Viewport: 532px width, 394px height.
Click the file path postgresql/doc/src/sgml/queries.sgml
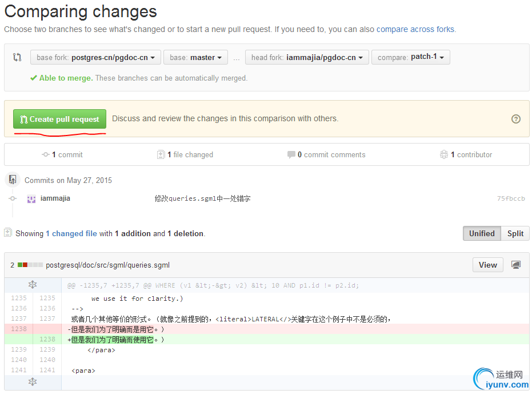coord(107,265)
